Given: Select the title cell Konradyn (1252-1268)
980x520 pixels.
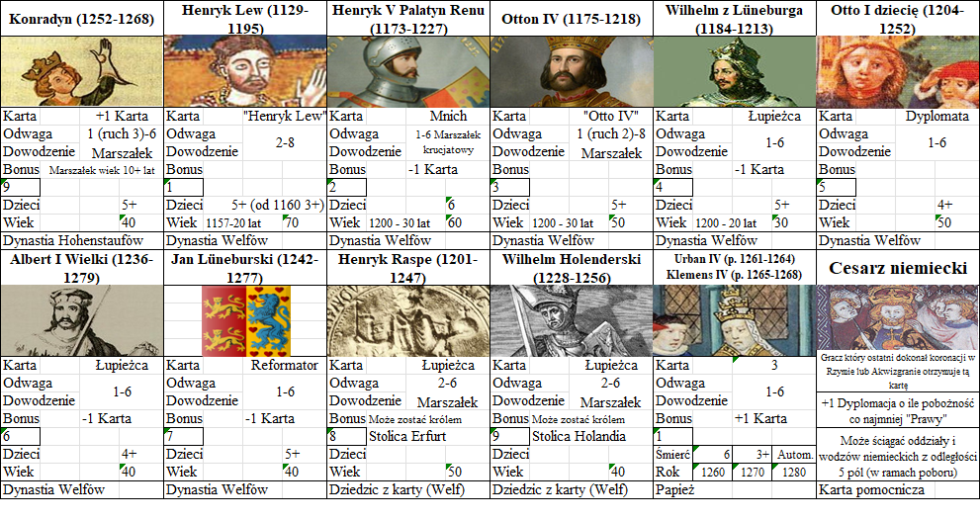Looking at the screenshot, I should coord(82,19).
